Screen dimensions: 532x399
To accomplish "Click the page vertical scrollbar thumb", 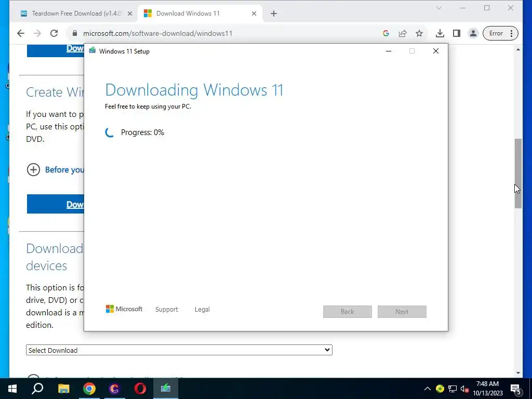I will pyautogui.click(x=518, y=173).
